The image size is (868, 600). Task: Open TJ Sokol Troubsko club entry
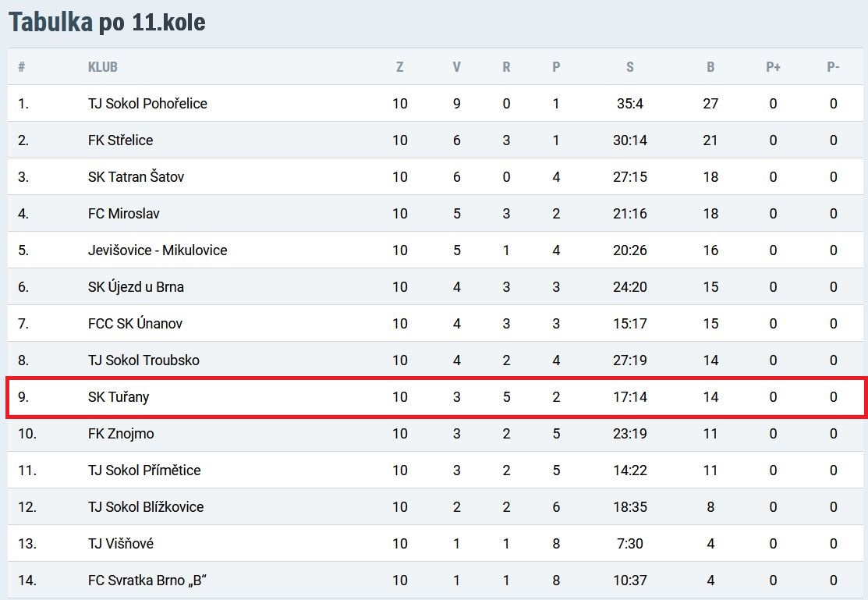tap(143, 360)
